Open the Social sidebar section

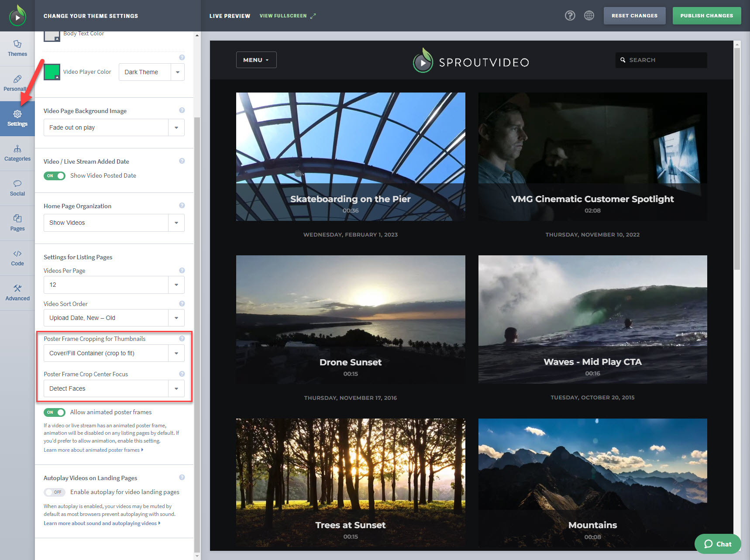coord(17,188)
